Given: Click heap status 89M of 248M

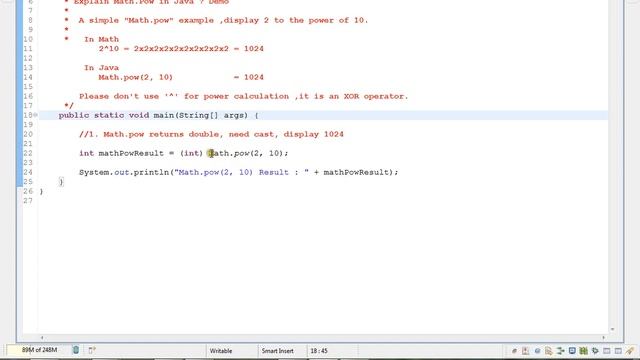Looking at the screenshot, I should pyautogui.click(x=39, y=350).
